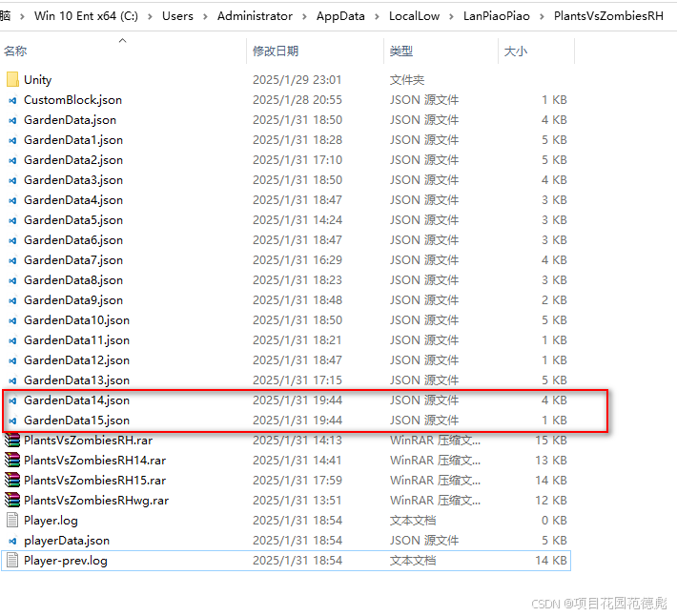Click the GardenData6.json file icon
Screen dimensions: 677x616
[12, 240]
